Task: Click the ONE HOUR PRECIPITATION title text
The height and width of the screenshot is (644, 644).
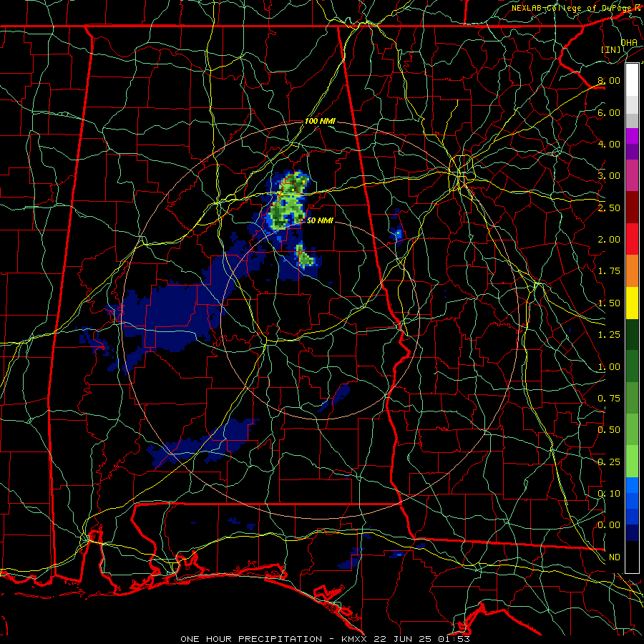Action: pos(251,639)
